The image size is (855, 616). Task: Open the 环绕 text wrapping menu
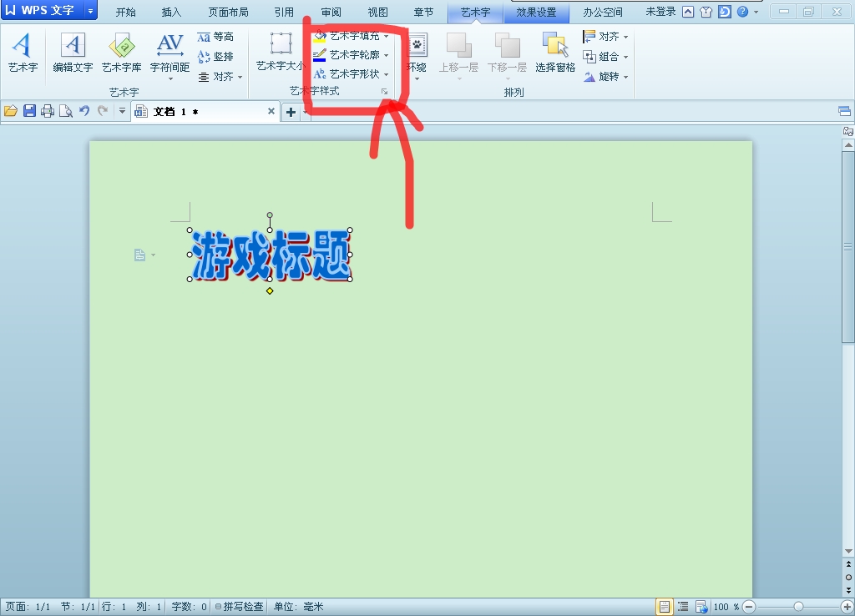(x=417, y=56)
